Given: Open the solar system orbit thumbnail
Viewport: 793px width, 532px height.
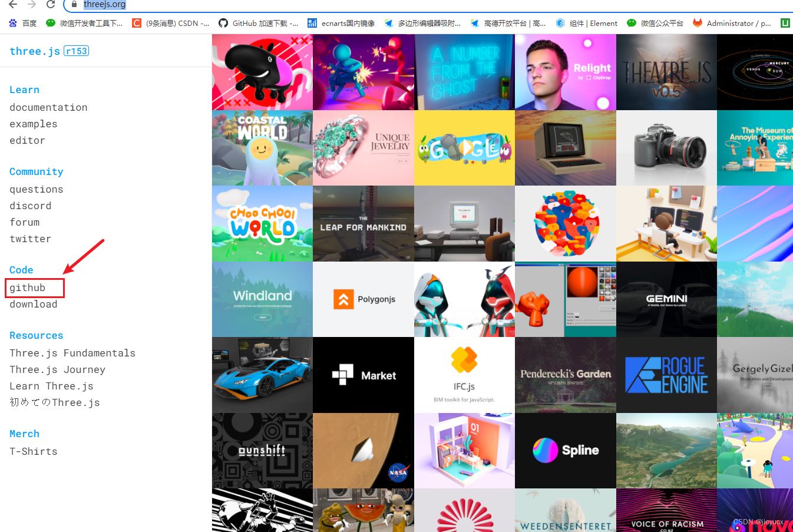Looking at the screenshot, I should pos(755,72).
